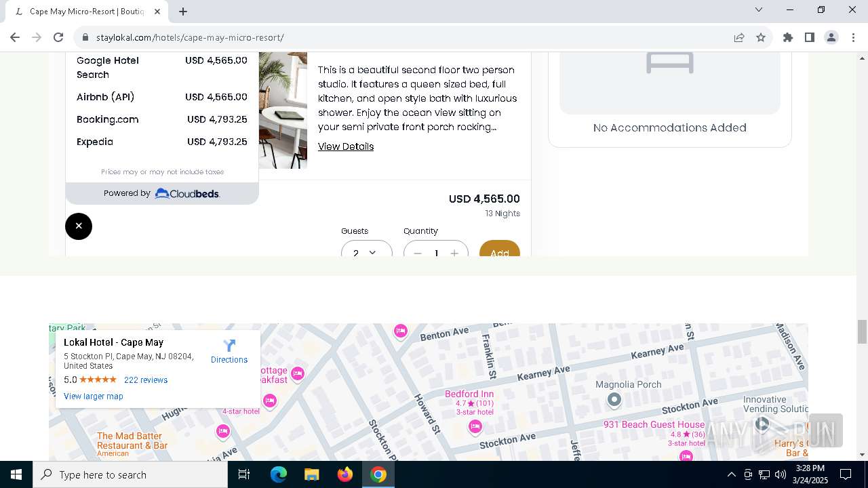Click the Cottage Breakfast hotel pin
This screenshot has height=488, width=868.
tap(297, 373)
